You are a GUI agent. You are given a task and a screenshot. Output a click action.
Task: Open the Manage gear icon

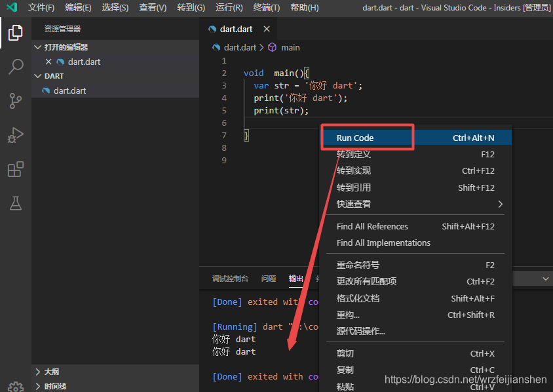tap(16, 387)
